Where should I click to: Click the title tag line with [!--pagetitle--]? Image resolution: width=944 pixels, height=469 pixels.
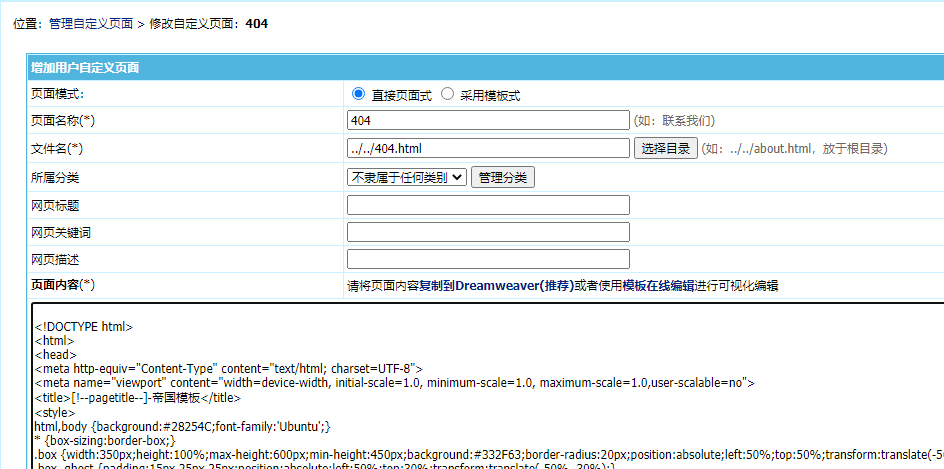pyautogui.click(x=138, y=397)
